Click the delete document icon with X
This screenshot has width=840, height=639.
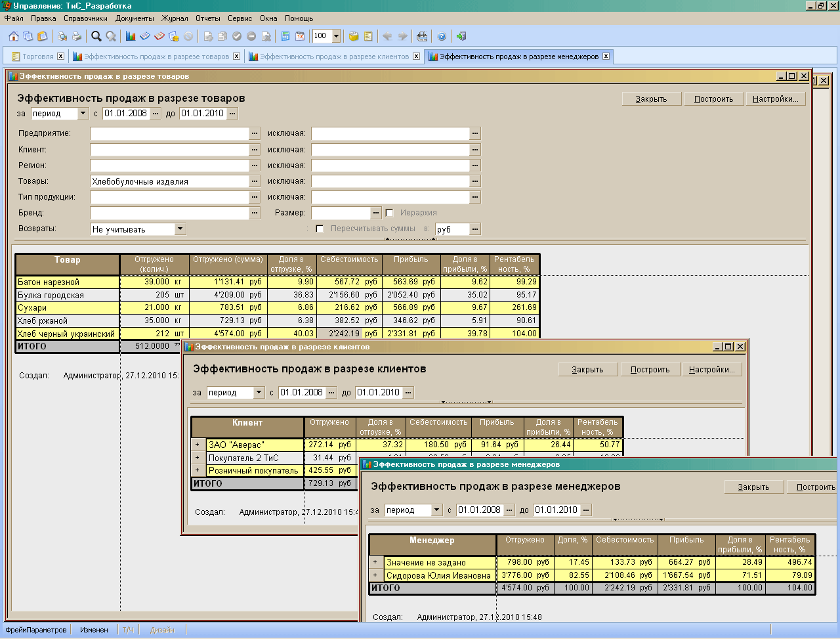point(266,36)
